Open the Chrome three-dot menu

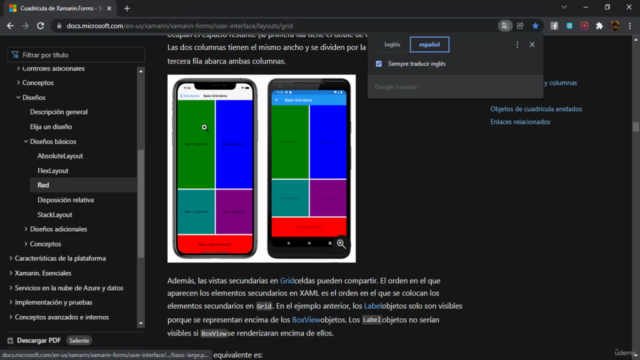click(630, 26)
